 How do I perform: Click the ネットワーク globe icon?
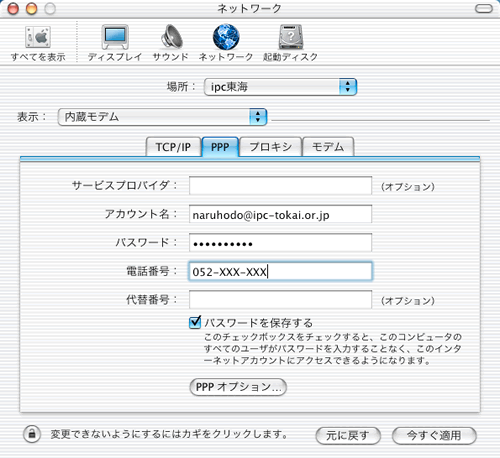click(x=226, y=37)
